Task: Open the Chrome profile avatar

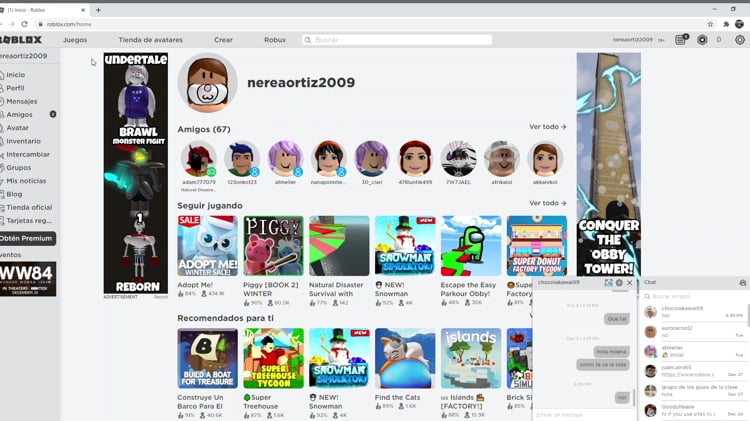Action: pos(739,24)
